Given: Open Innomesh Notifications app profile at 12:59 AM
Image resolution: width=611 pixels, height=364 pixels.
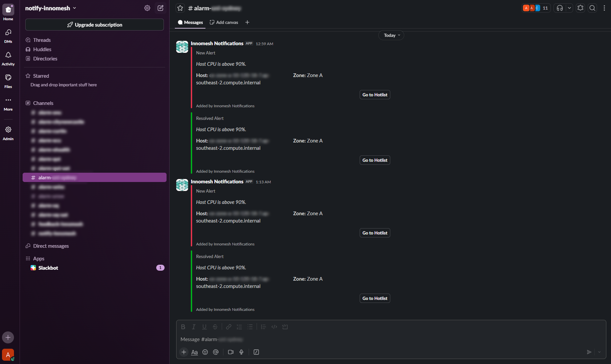Looking at the screenshot, I should coord(217,44).
